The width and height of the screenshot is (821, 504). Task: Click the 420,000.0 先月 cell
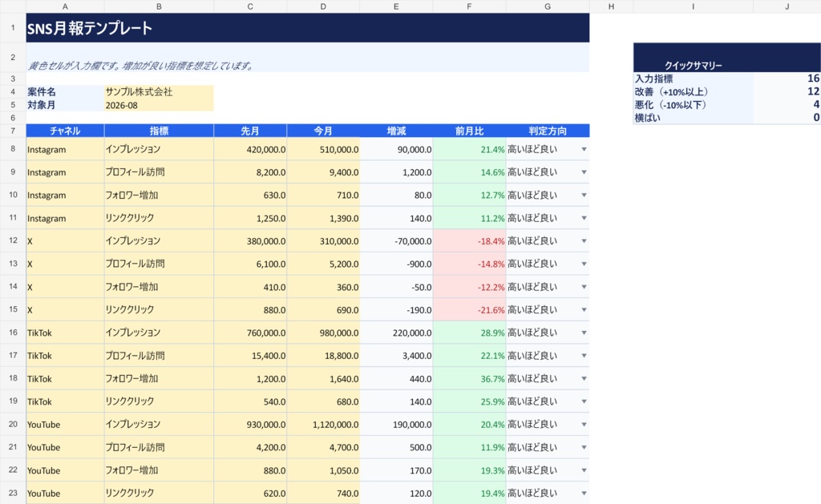[250, 149]
